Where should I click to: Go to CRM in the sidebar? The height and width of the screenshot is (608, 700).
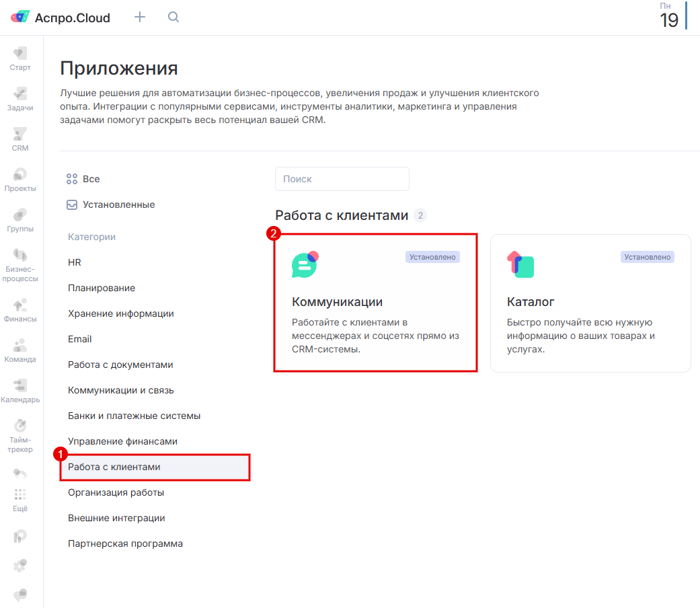click(20, 138)
